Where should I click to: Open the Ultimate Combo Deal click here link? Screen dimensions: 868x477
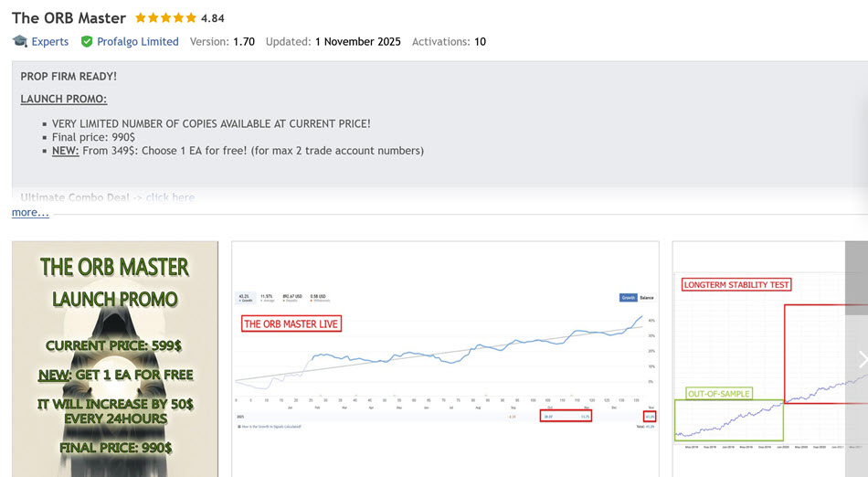169,197
